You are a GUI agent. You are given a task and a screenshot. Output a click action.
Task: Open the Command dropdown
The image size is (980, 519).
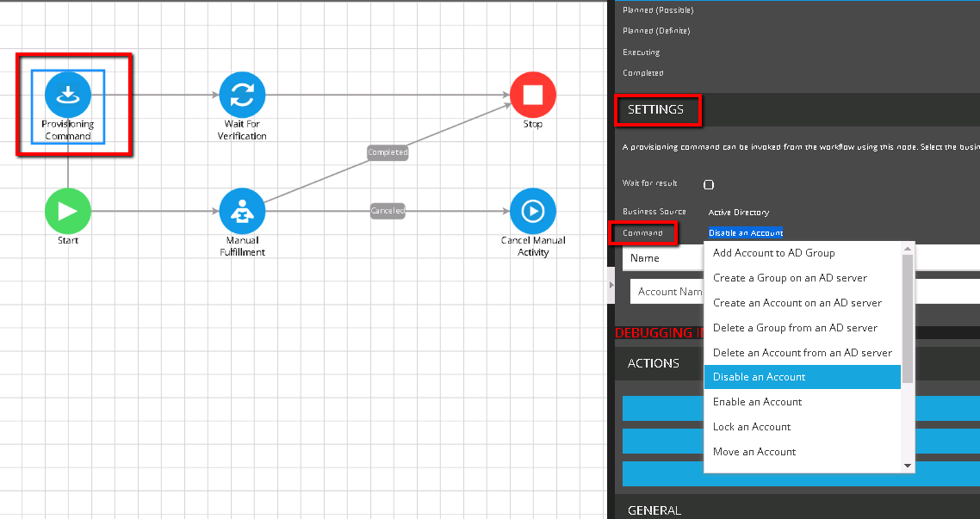[x=746, y=232]
